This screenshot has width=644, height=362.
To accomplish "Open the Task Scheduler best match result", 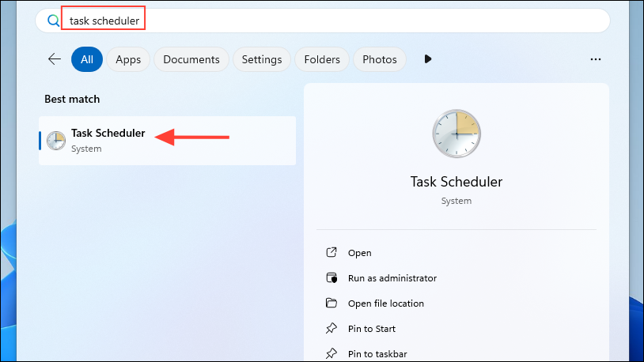I will pyautogui.click(x=167, y=141).
